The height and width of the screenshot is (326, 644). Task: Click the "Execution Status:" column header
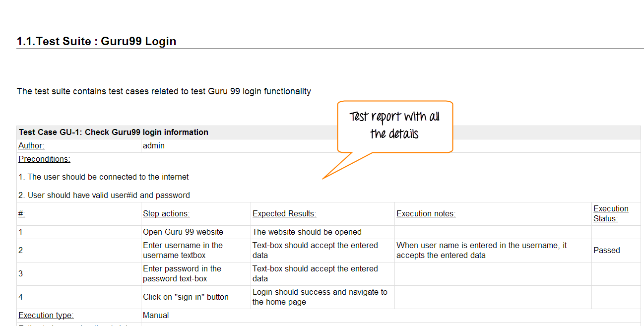[x=610, y=214]
